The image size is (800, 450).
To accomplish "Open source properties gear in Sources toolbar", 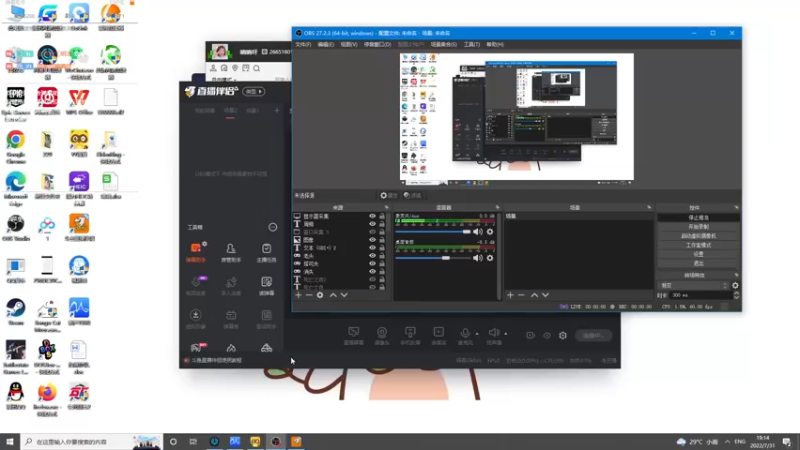I will pos(320,295).
